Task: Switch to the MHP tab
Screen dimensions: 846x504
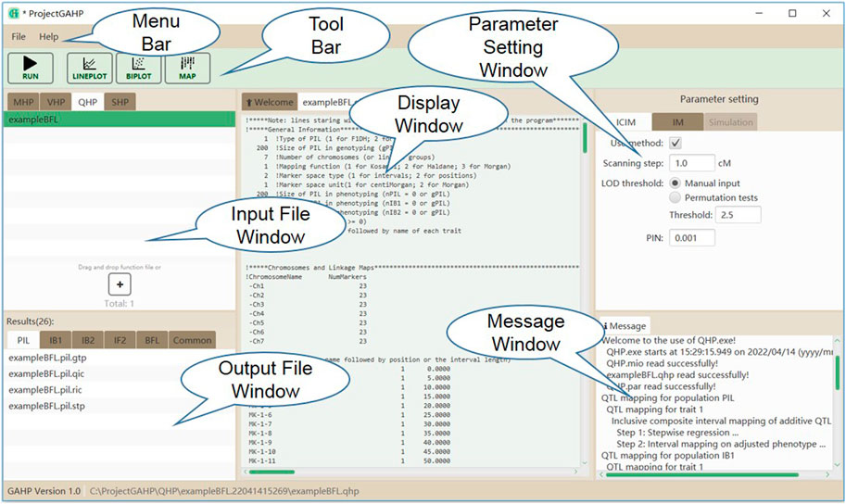Action: pos(23,102)
